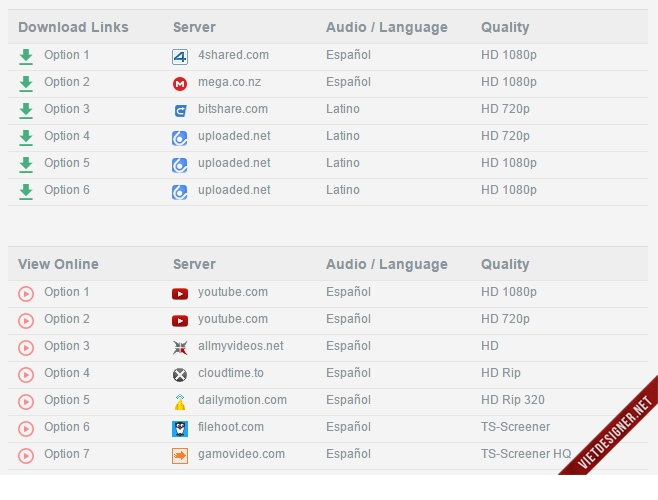Click the play circle icon for View Online Option 5
The width and height of the screenshot is (658, 500).
[26, 402]
